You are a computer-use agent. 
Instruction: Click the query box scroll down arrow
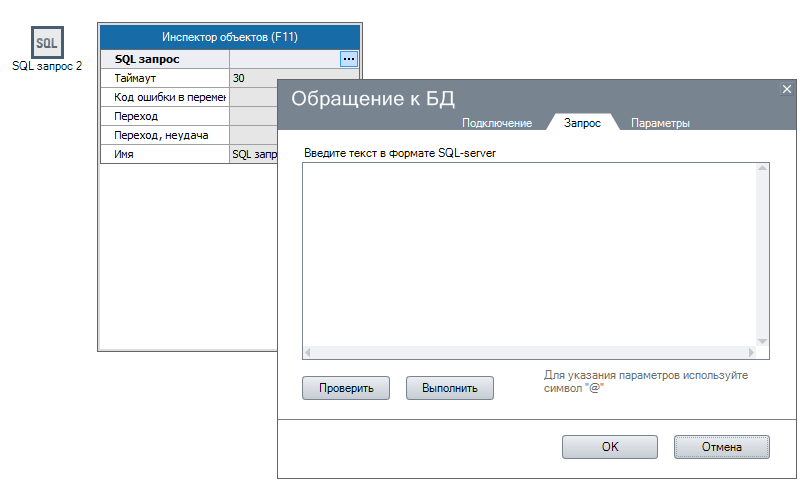(762, 341)
